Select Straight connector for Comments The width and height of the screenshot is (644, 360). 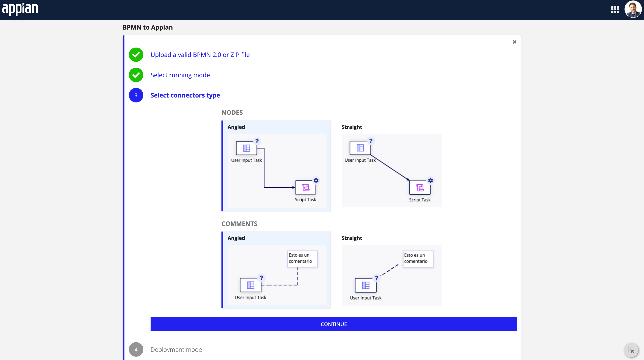392,269
